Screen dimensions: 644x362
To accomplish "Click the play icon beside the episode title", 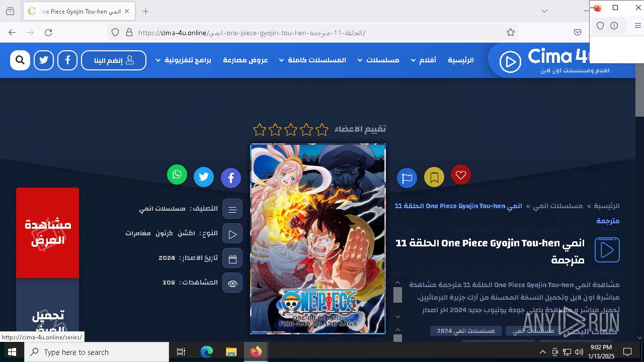I will point(607,250).
